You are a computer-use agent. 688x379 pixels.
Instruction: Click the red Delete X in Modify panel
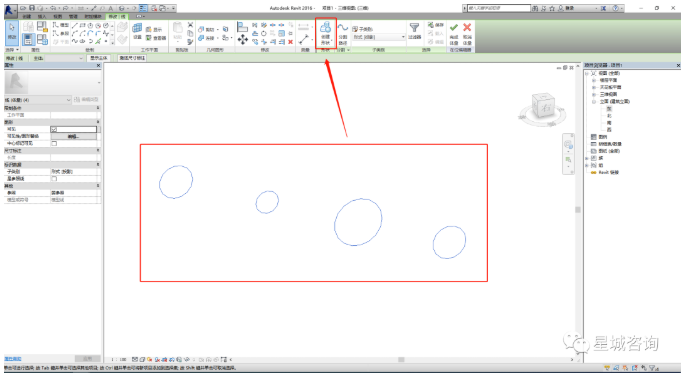tap(290, 42)
